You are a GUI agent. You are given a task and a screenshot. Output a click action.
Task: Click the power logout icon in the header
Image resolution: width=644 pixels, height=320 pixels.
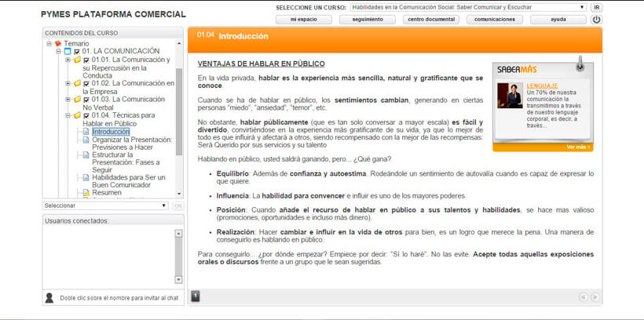[596, 20]
